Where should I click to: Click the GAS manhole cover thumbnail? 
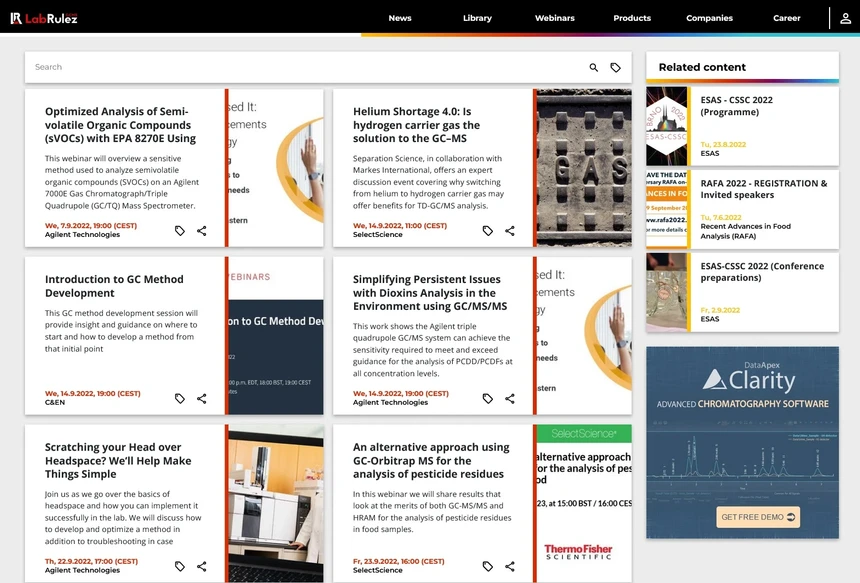(x=584, y=168)
